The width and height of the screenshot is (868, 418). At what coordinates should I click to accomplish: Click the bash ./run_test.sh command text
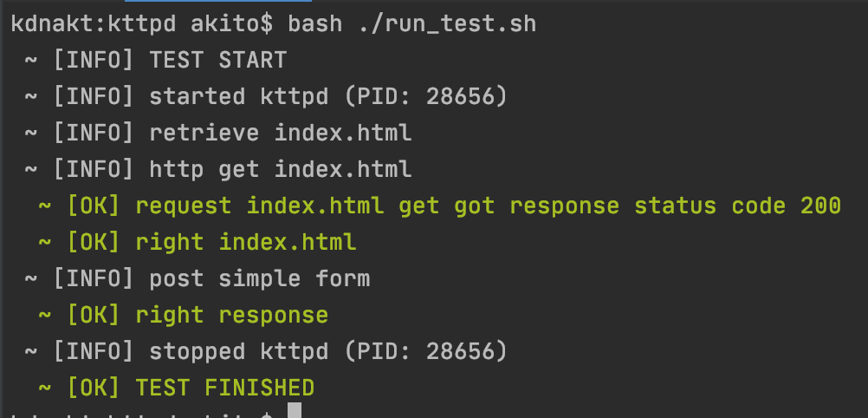(411, 24)
